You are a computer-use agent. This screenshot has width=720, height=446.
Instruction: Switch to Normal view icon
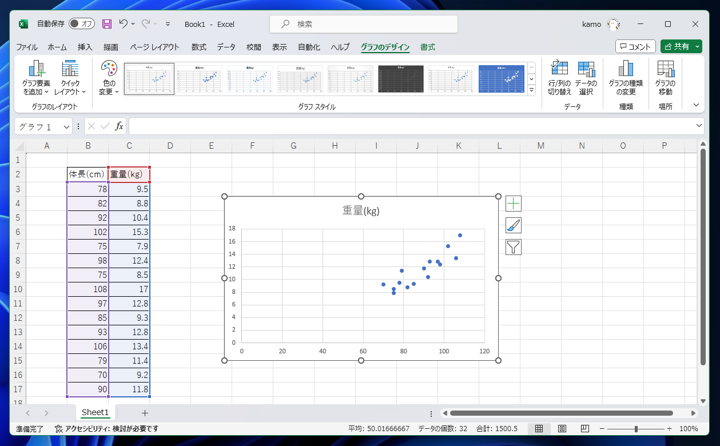(539, 429)
